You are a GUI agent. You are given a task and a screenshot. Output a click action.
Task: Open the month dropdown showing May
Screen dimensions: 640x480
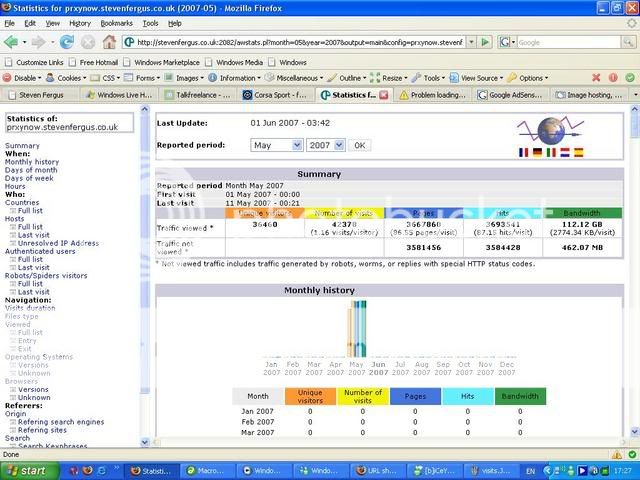click(x=276, y=145)
